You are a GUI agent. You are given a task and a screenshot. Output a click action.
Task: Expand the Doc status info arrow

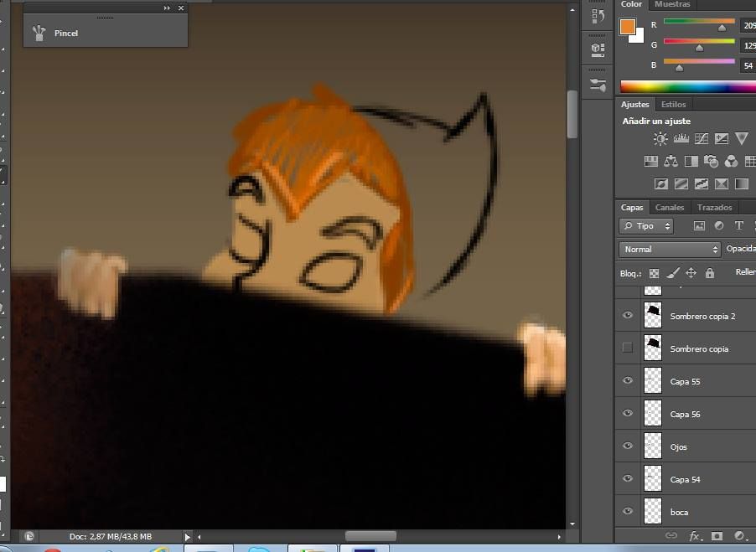[x=188, y=537]
